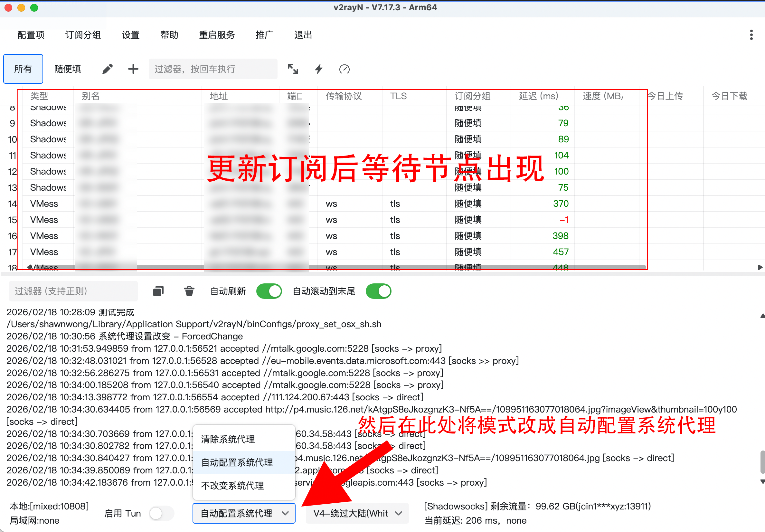The image size is (765, 532).
Task: Click the 测试完成 log line
Action: tap(70, 312)
